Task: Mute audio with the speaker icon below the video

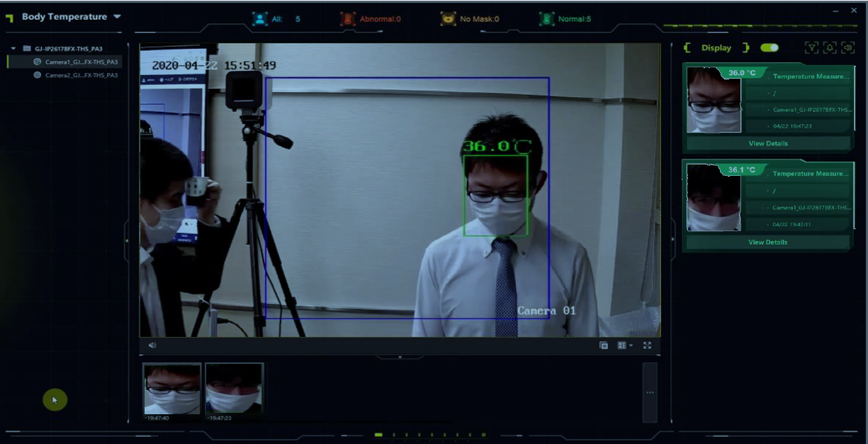Action: [152, 345]
